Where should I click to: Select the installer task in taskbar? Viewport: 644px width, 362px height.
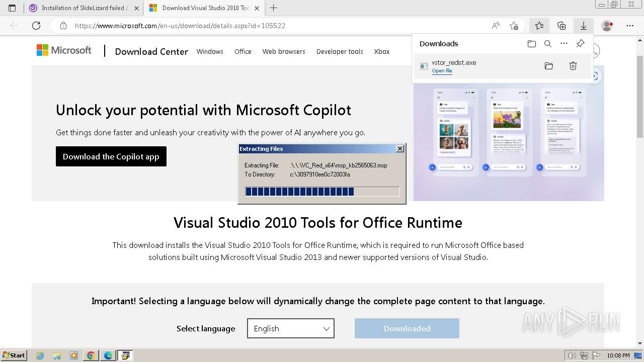click(x=125, y=355)
